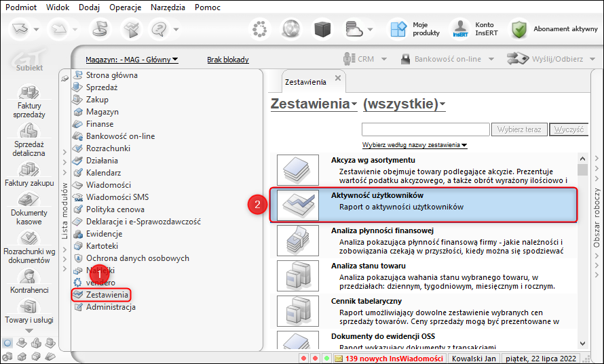
Task: Click scrollbar down arrow in reports list
Action: (582, 343)
